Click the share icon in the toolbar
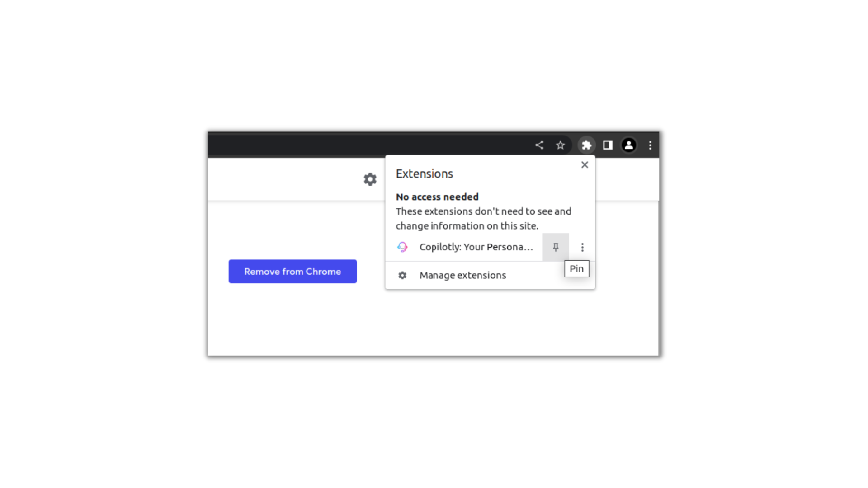Viewport: 868px width, 488px height. (539, 145)
